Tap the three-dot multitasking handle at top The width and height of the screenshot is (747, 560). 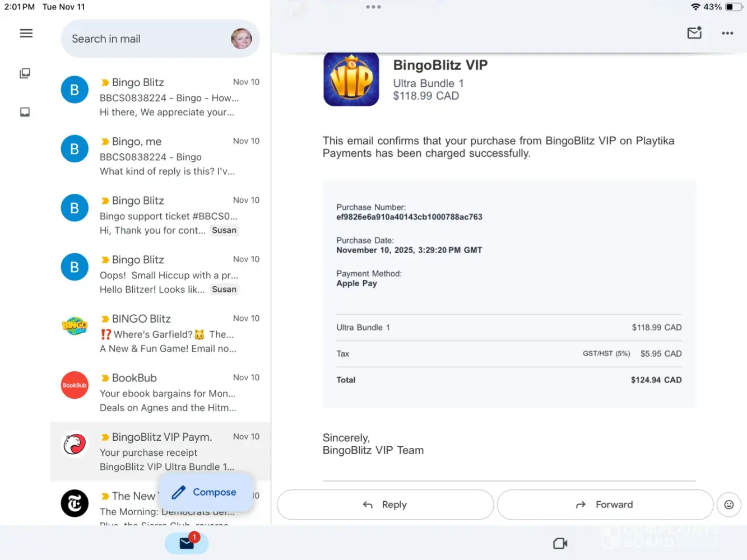(373, 7)
